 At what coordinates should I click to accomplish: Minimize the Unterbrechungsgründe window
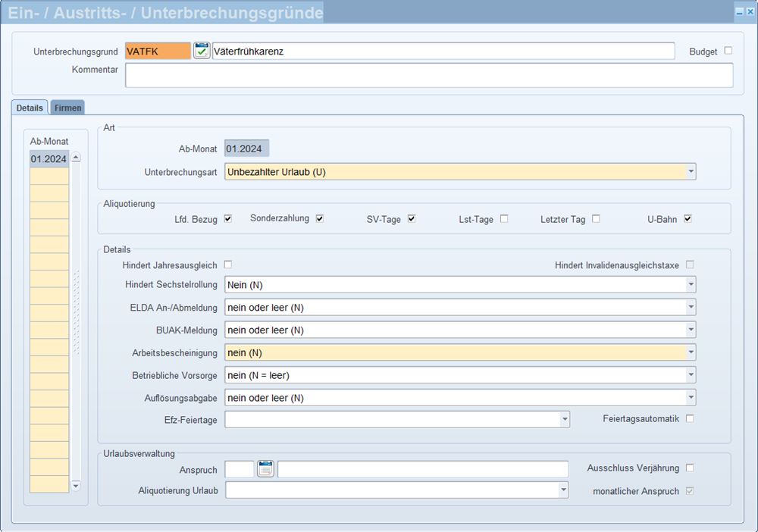pos(739,12)
